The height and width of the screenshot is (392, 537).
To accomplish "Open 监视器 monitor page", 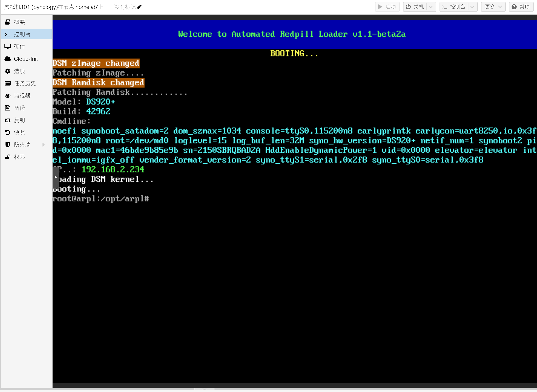I will point(26,96).
